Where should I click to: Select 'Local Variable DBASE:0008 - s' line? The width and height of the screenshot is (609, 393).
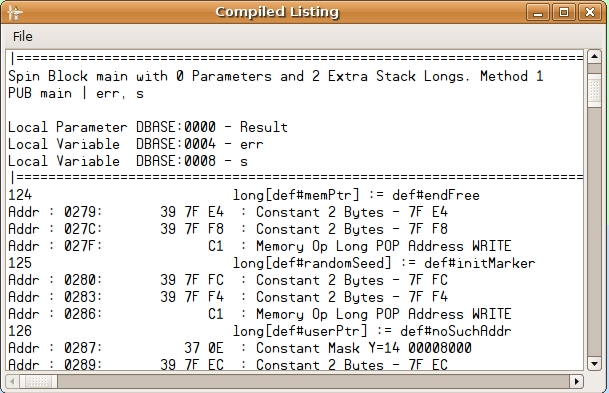point(128,161)
